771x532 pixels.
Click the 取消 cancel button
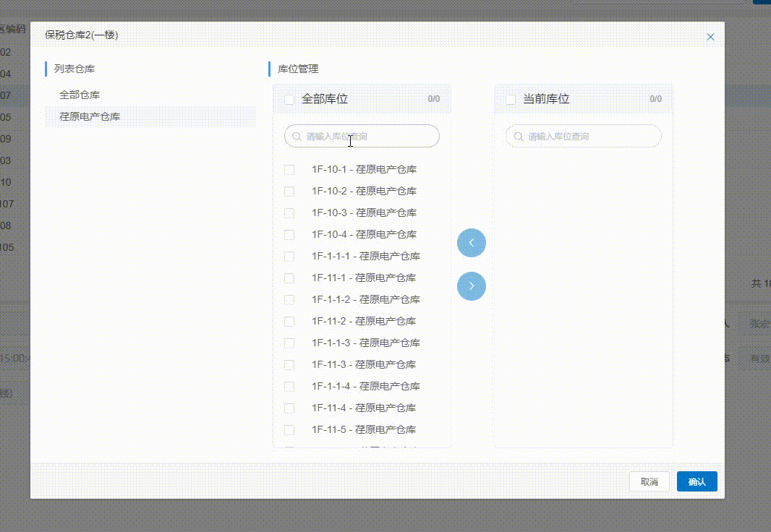[649, 481]
